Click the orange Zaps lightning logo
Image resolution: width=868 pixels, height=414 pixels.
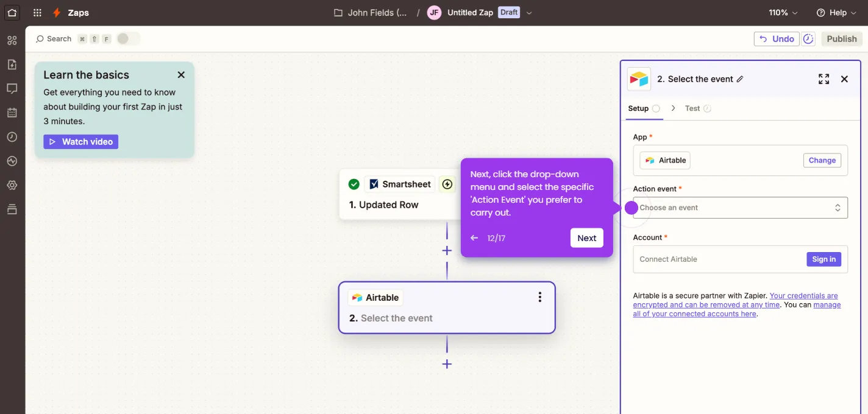pos(57,13)
